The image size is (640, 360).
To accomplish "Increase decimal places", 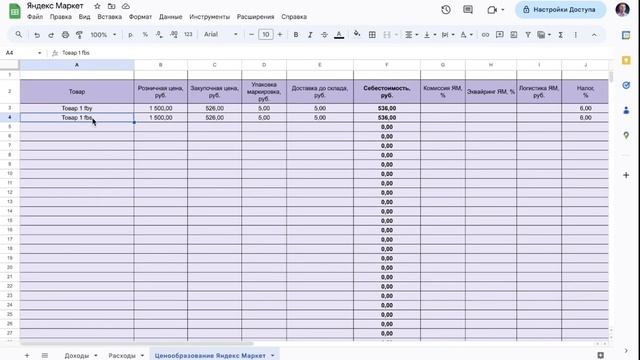I will (x=173, y=35).
